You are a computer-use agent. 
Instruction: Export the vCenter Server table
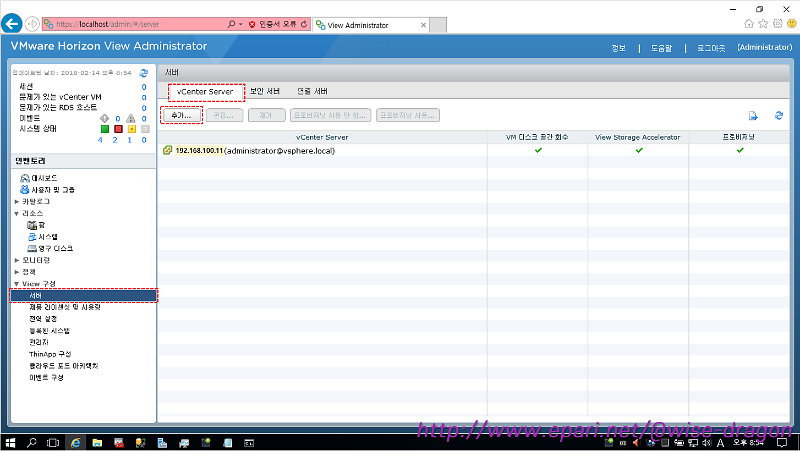753,116
